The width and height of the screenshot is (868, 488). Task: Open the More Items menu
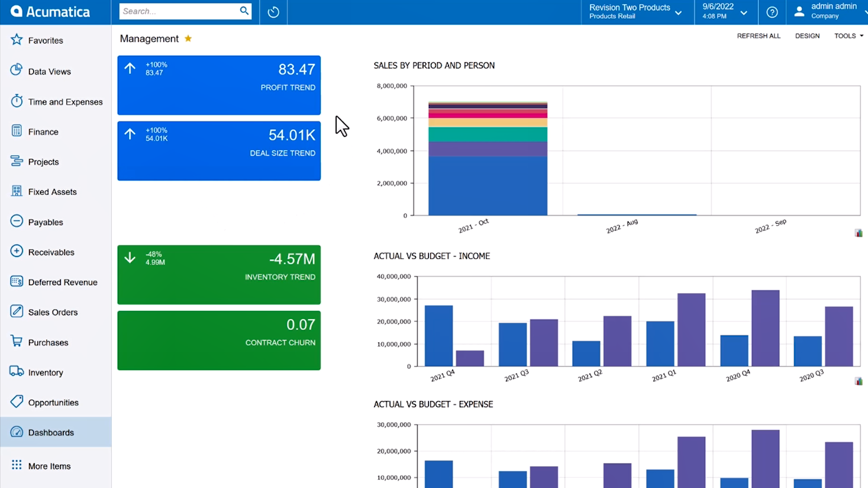coord(50,466)
